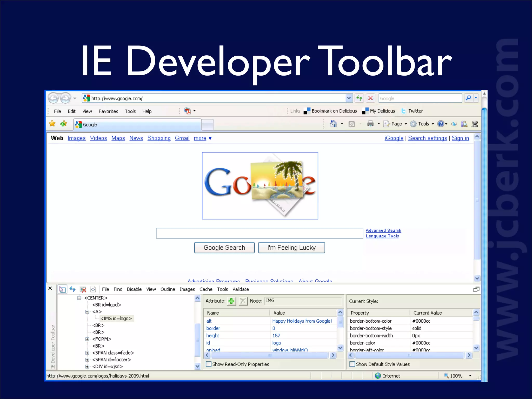Click the page vertical scrollbar thumb
Image resolution: width=532 pixels, height=399 pixels.
[x=477, y=200]
